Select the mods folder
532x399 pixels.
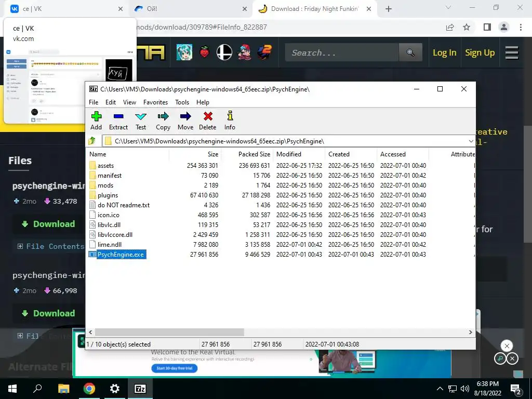click(x=105, y=185)
